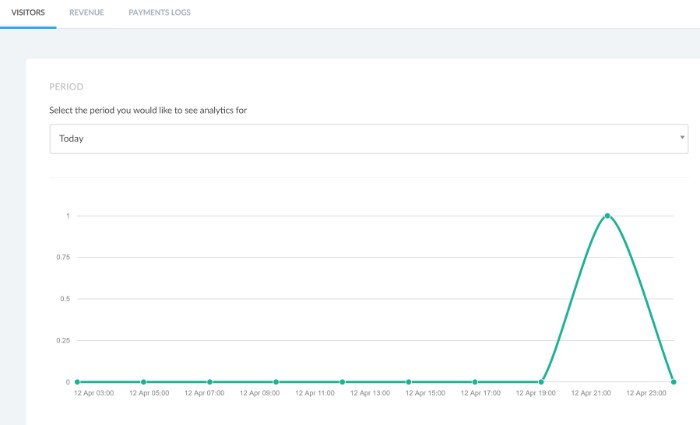This screenshot has height=425, width=700.
Task: Click the arrow on the period selector
Action: (682, 136)
